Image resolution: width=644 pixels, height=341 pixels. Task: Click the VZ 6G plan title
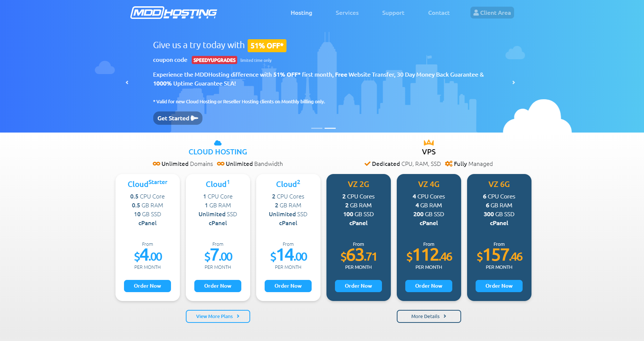tap(499, 184)
